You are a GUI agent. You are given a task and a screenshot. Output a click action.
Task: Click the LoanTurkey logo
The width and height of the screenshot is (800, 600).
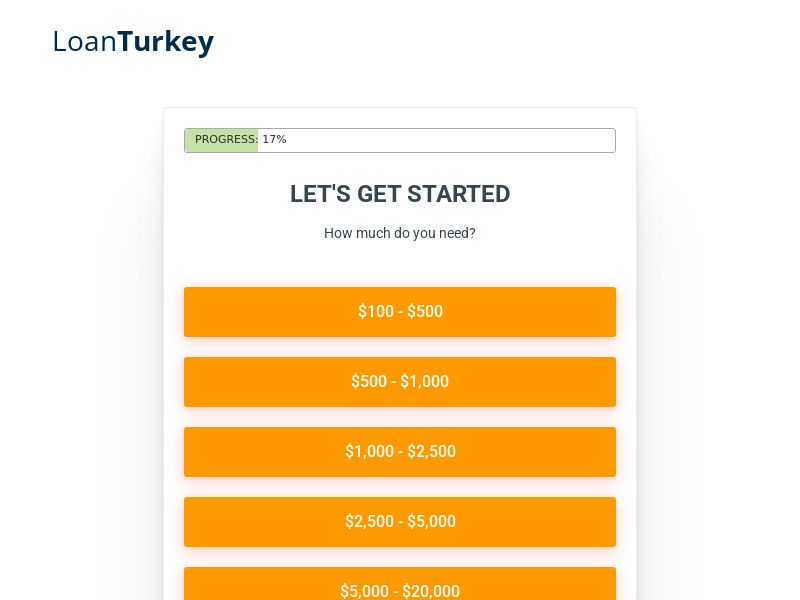133,41
